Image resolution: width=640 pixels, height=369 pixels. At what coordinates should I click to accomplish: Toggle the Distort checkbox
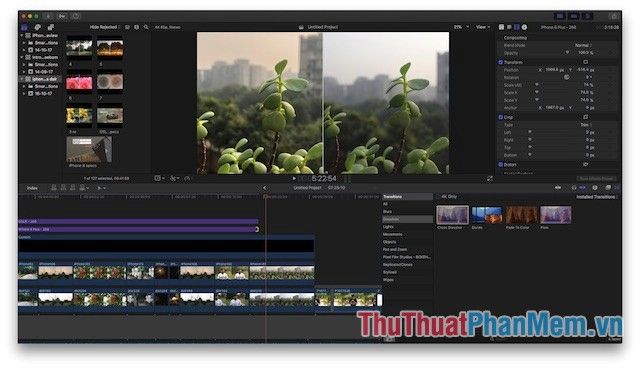pos(501,164)
